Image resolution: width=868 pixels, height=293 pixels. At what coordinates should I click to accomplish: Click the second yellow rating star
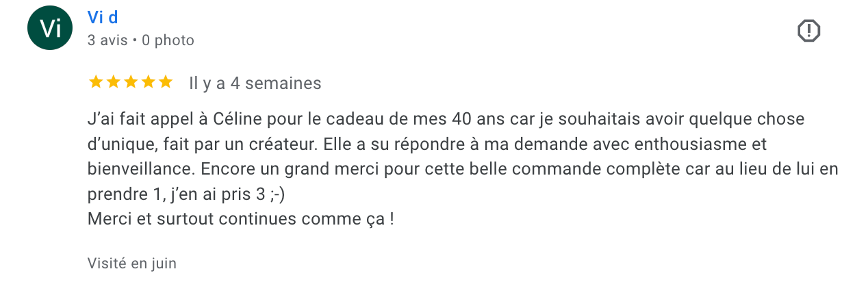pyautogui.click(x=113, y=83)
